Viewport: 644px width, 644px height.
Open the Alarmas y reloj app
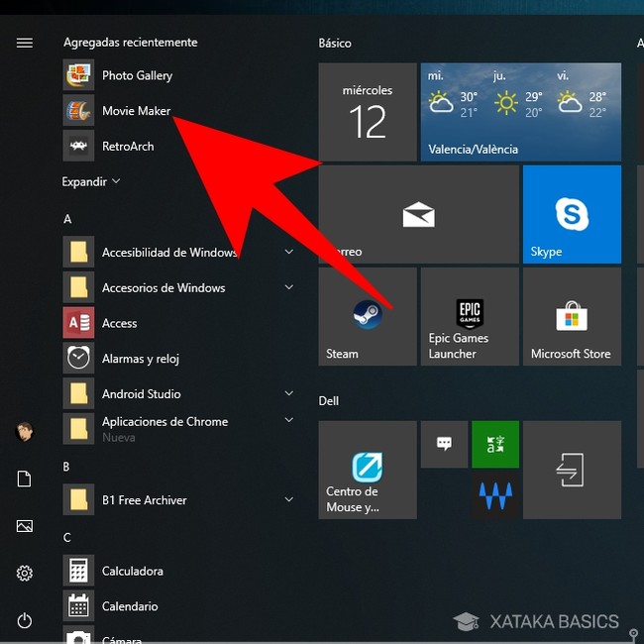pyautogui.click(x=140, y=359)
